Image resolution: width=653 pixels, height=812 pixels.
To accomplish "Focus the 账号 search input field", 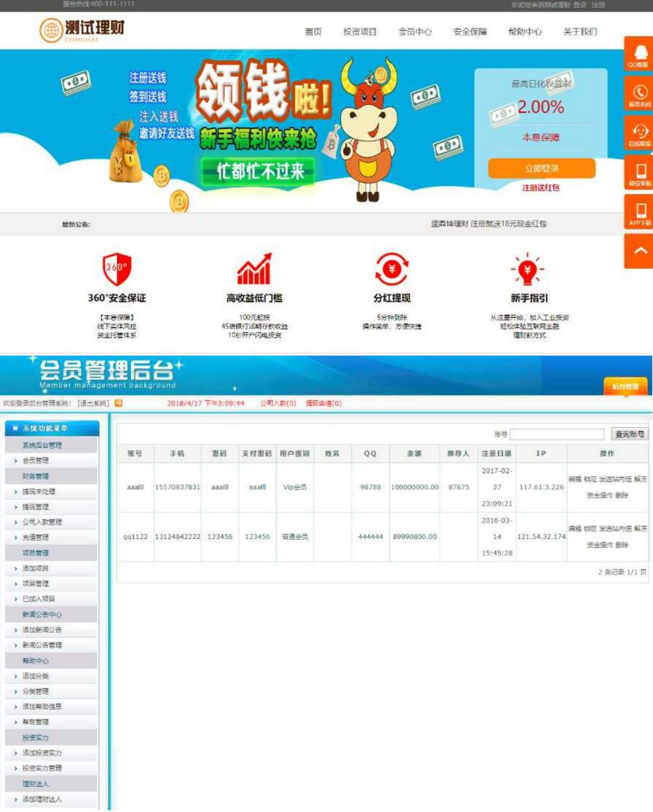I will coord(557,434).
